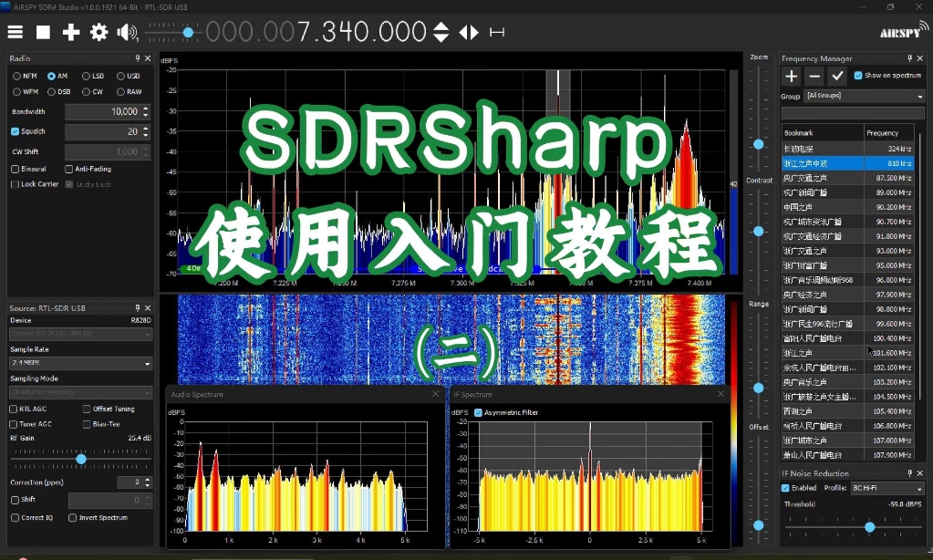Close the IF Noise Reduction panel

(920, 473)
